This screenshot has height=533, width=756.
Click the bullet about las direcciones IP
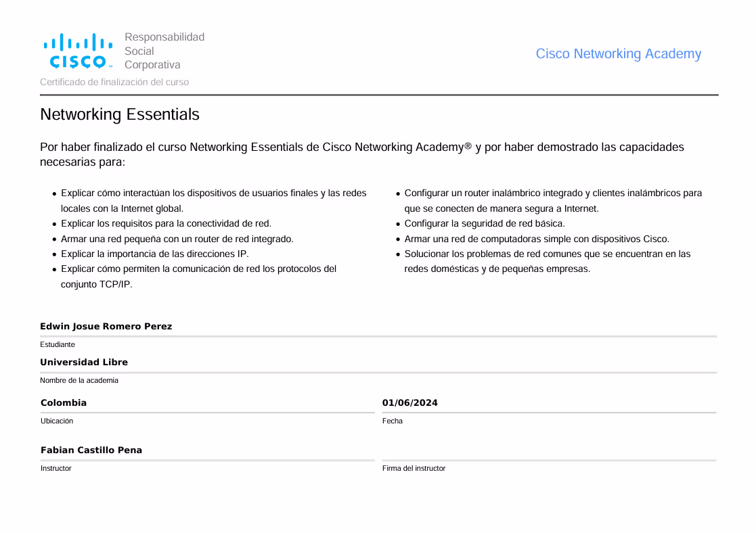pos(154,254)
